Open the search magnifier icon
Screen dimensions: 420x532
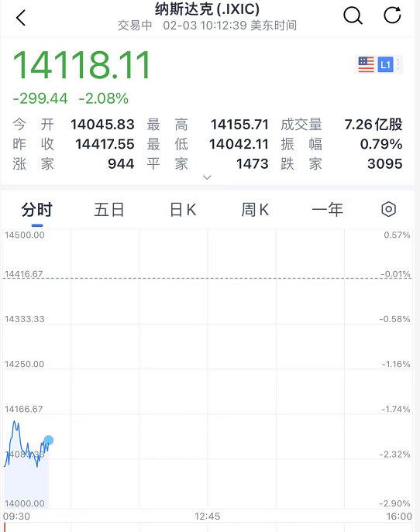pyautogui.click(x=353, y=15)
